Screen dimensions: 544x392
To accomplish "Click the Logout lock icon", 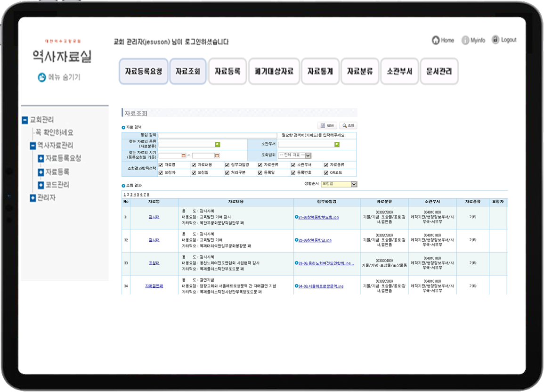I will (x=495, y=40).
